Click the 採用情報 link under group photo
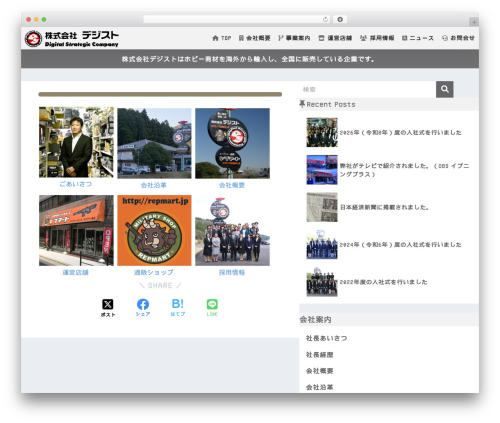The width and height of the screenshot is (500, 423). point(232,272)
